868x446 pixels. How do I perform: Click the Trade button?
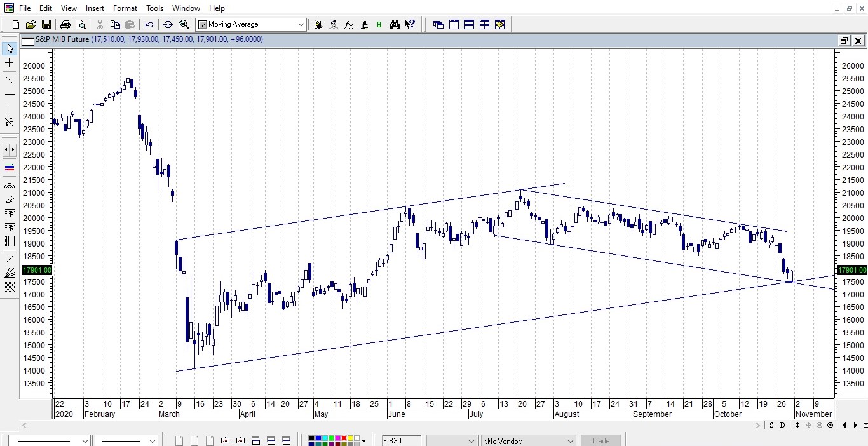(600, 440)
